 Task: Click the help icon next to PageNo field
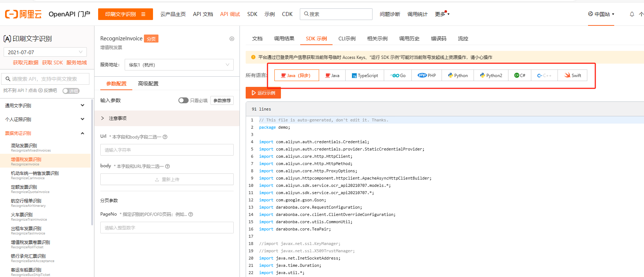tap(191, 214)
